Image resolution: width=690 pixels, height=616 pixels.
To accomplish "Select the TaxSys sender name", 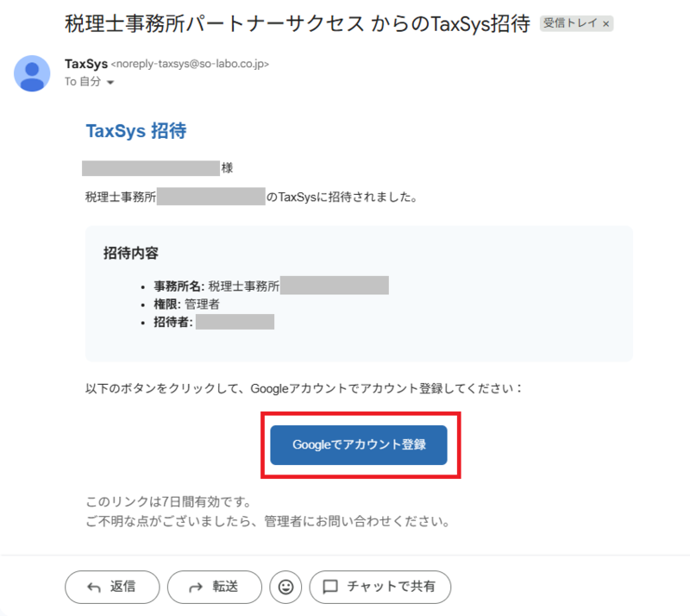I will 86,64.
